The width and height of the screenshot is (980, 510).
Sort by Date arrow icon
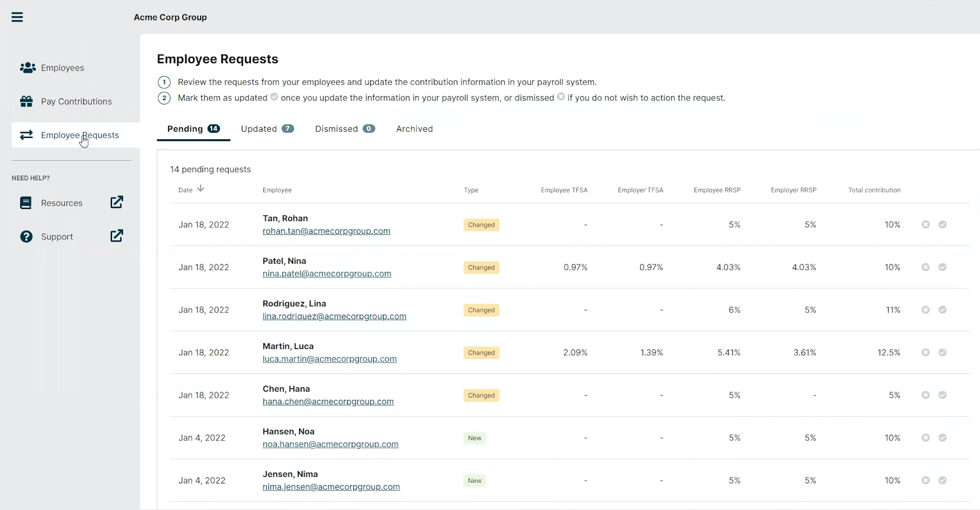click(x=201, y=188)
